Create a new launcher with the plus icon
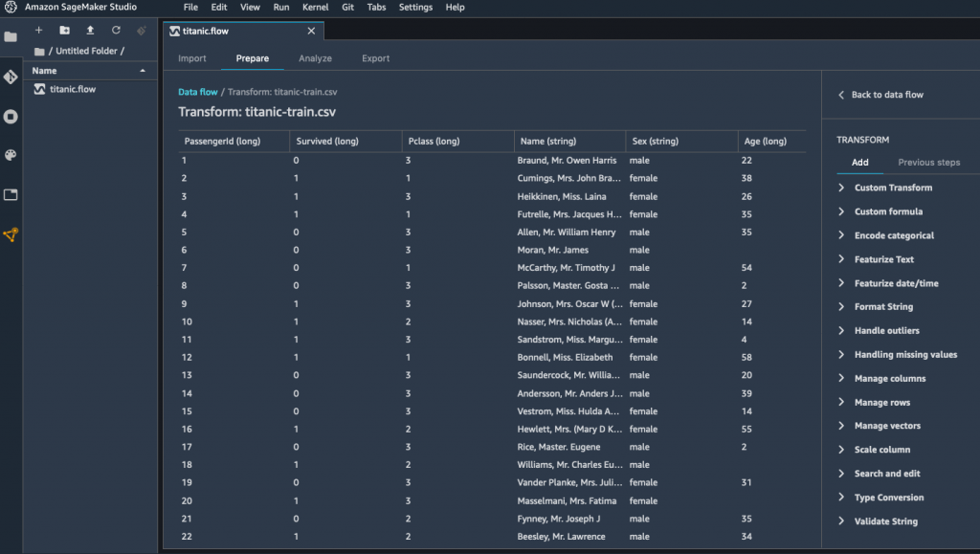Viewport: 980px width, 554px height. tap(38, 30)
